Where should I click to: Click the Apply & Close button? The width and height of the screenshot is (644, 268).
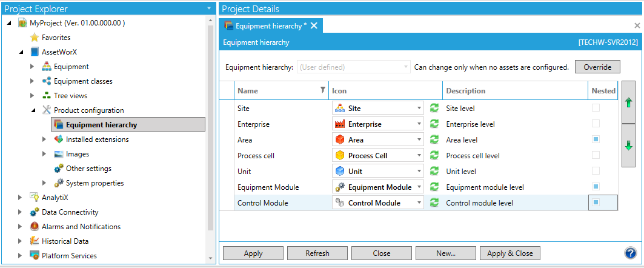(x=510, y=253)
